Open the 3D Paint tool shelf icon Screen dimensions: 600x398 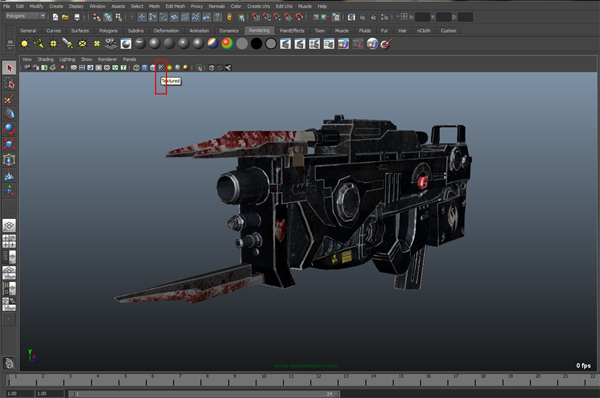pyautogui.click(x=386, y=44)
